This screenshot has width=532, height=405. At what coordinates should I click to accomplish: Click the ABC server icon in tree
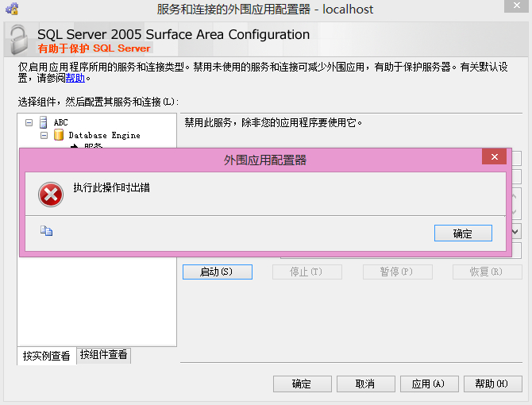coord(44,122)
